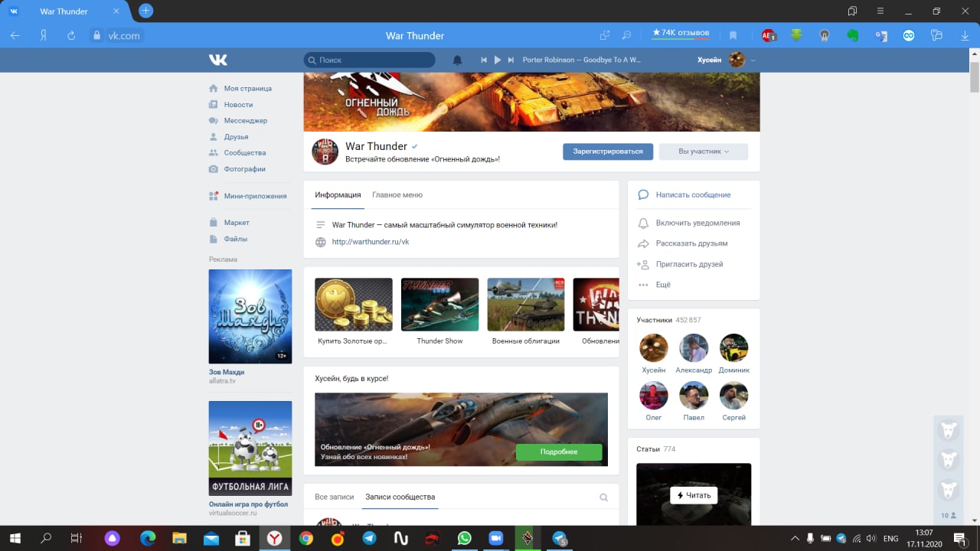Open the green download-arrow extension
This screenshot has height=551, width=980.
pos(796,35)
